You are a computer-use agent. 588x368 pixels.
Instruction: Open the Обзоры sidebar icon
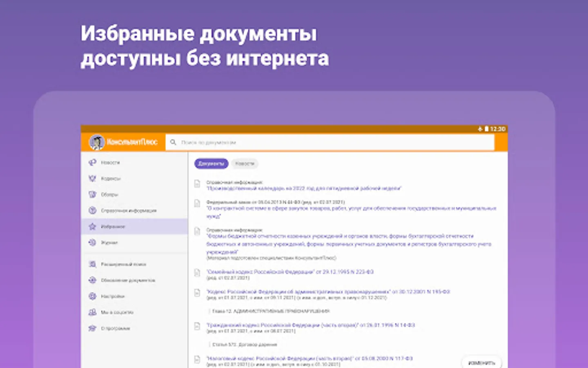93,194
